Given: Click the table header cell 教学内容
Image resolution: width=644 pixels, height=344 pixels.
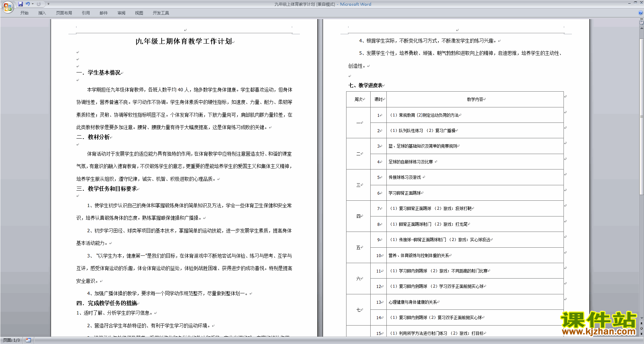Looking at the screenshot, I should [475, 99].
